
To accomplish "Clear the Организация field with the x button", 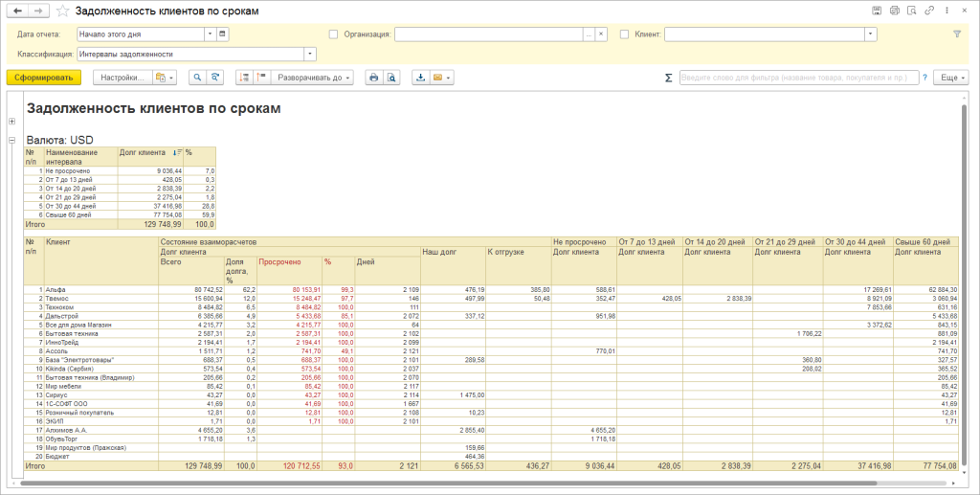I will [x=601, y=34].
